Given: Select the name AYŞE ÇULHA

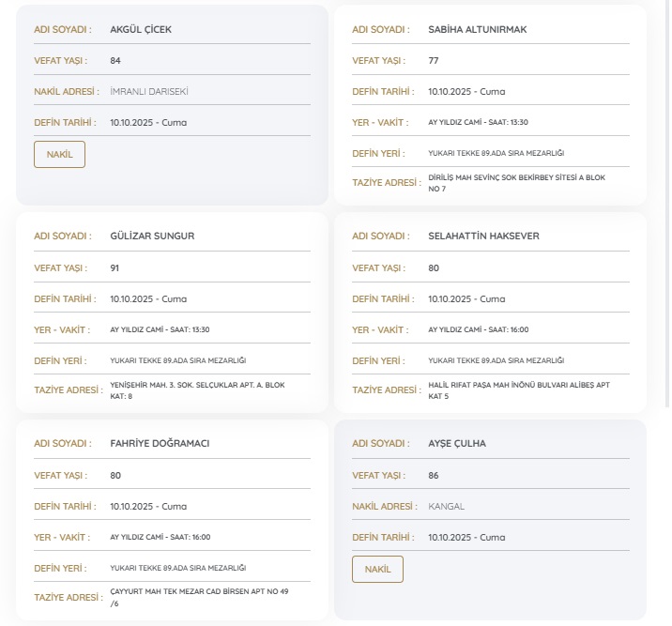Looking at the screenshot, I should (456, 443).
